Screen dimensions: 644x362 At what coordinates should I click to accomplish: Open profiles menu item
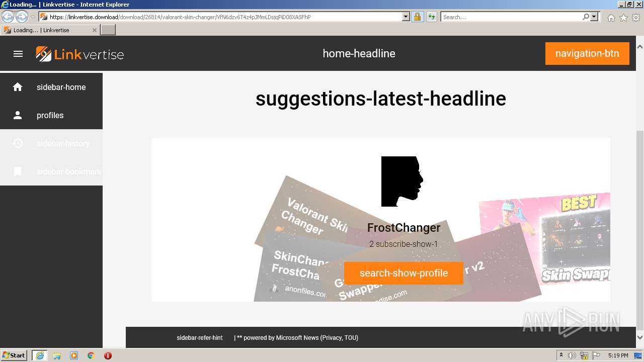point(51,115)
